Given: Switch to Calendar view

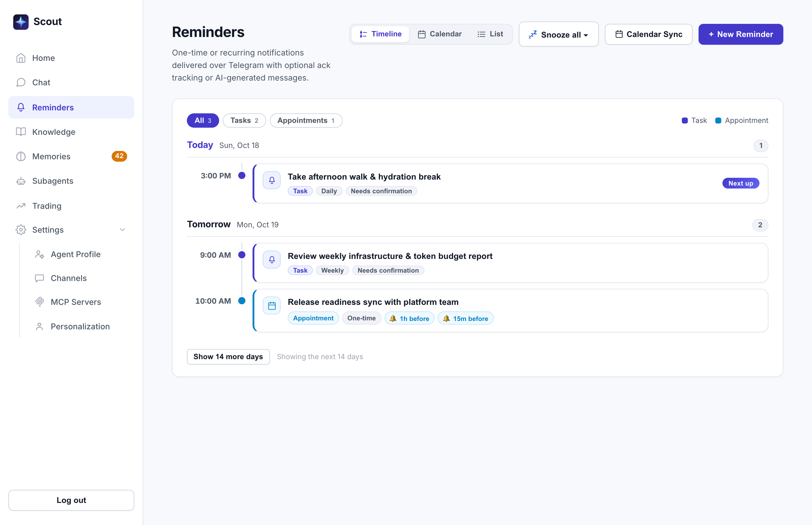Looking at the screenshot, I should point(440,34).
